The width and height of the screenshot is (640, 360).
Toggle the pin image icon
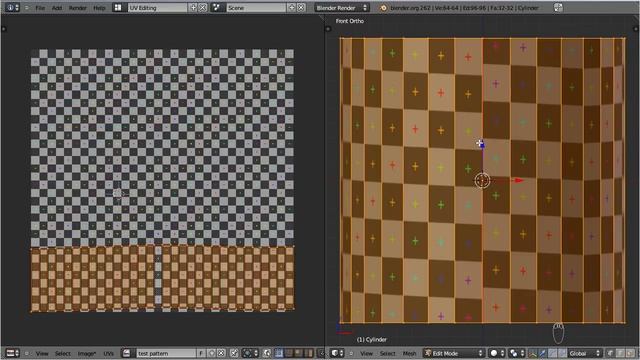tap(234, 353)
